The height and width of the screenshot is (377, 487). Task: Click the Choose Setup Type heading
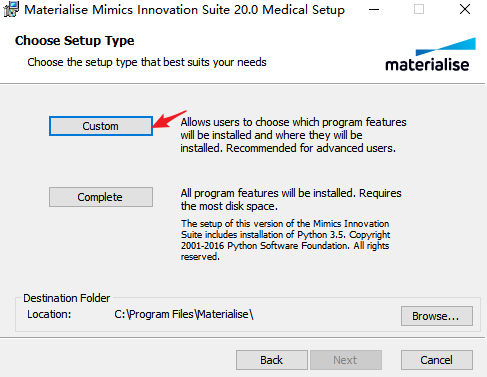74,41
